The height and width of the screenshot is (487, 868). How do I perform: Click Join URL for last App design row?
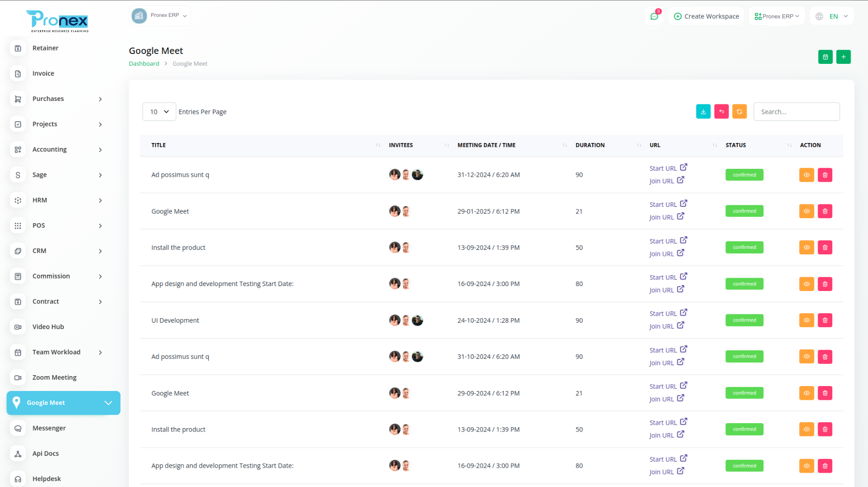662,472
